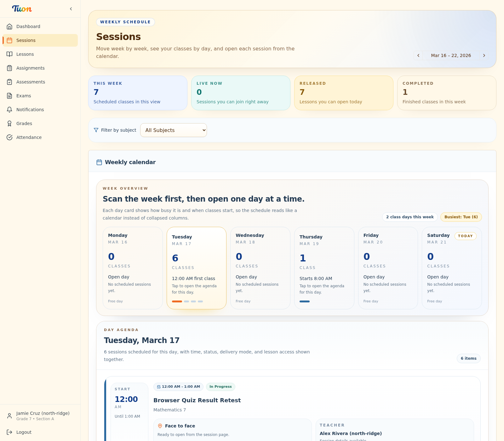Screen dimensions: 504x441
Task: Click the Grades medal icon
Action: [10, 123]
